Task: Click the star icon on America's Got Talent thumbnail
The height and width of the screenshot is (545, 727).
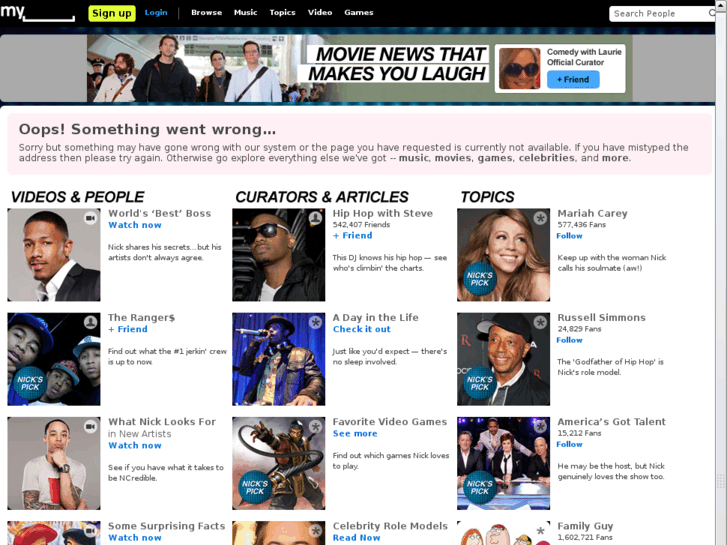Action: click(540, 426)
